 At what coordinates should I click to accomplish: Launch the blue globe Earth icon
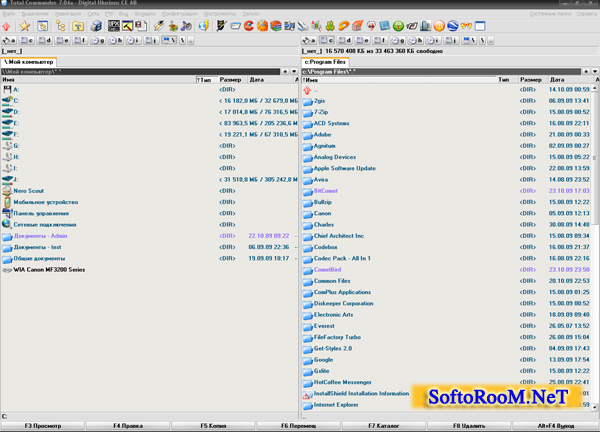(x=453, y=26)
